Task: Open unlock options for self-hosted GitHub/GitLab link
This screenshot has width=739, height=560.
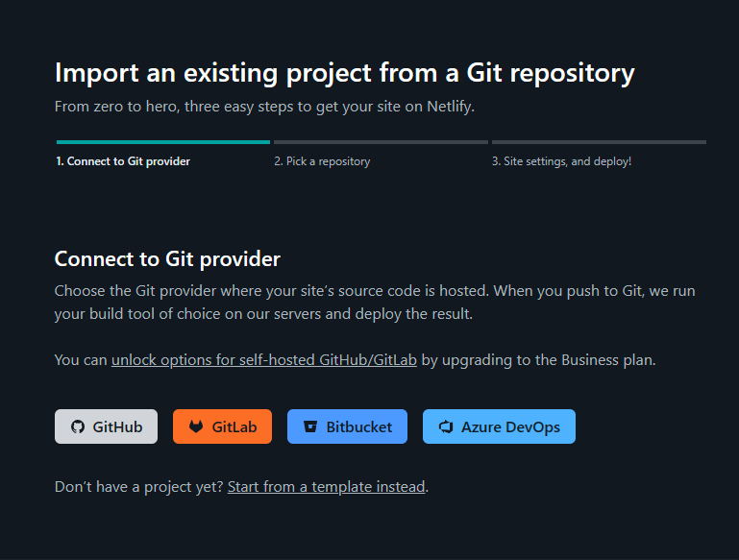Action: click(264, 360)
